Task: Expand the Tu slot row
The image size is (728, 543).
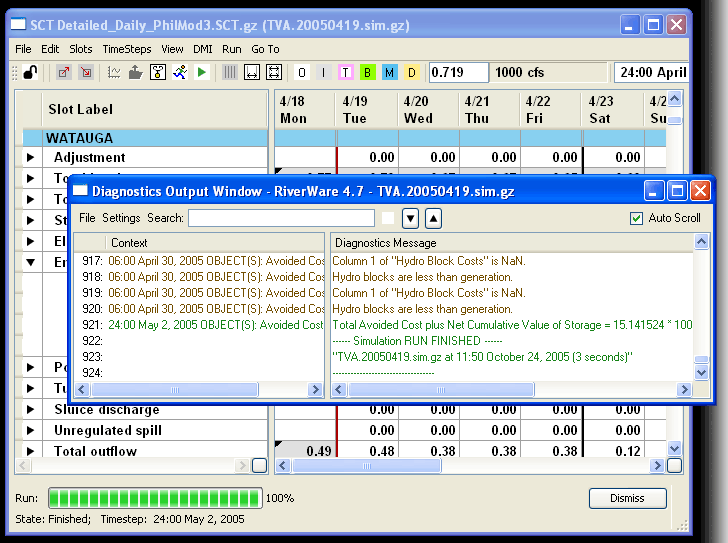Action: point(31,388)
